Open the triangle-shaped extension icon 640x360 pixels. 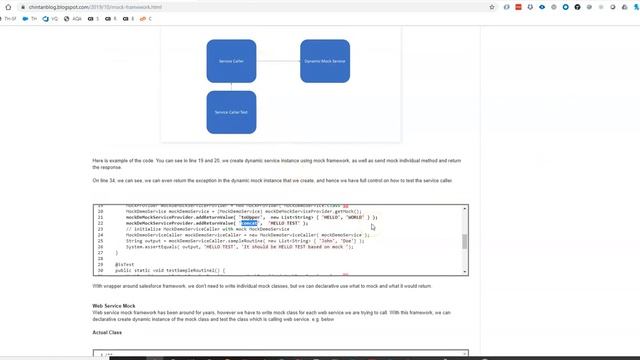624,7
